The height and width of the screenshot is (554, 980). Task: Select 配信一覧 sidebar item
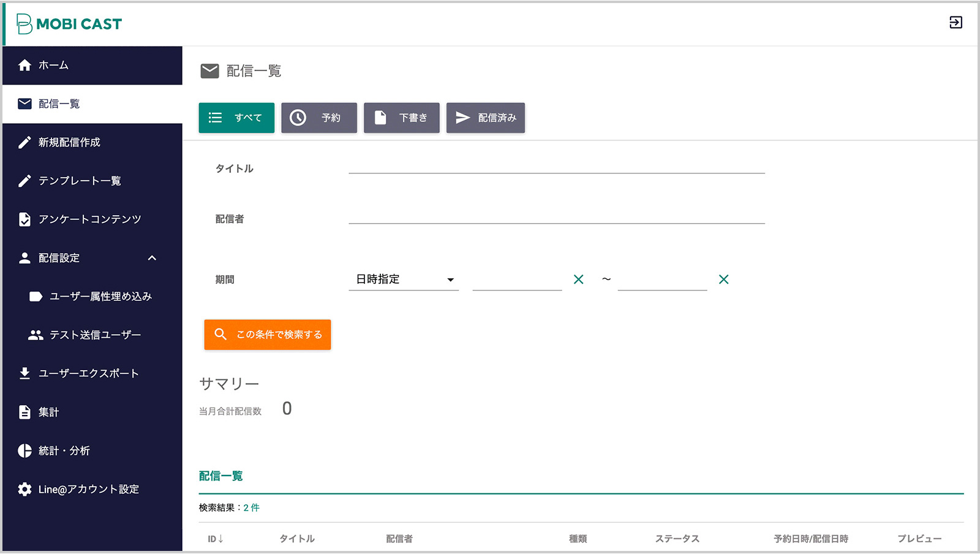pyautogui.click(x=92, y=104)
